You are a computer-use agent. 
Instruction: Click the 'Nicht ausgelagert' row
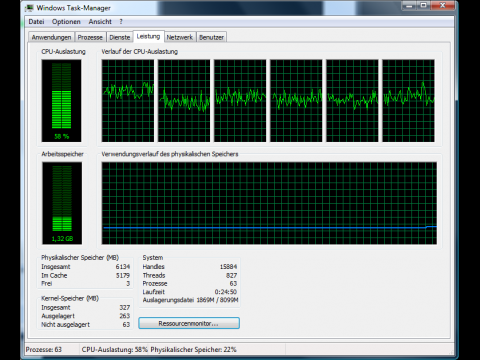86,325
